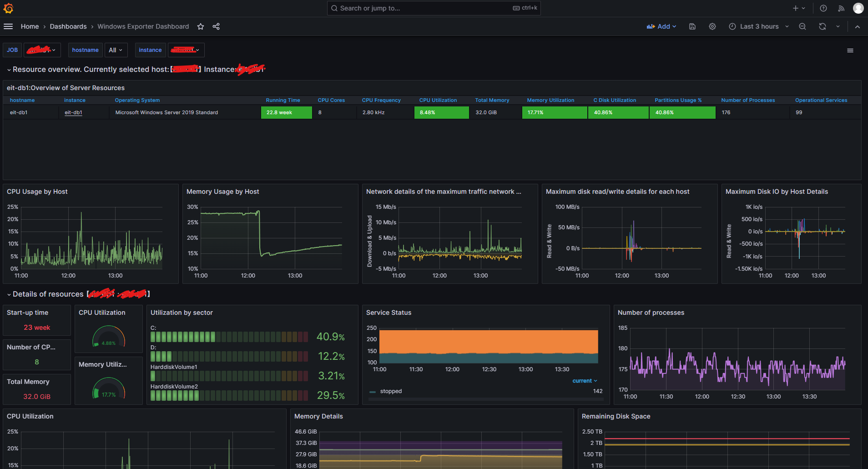868x469 pixels.
Task: Refresh the dashboard data
Action: [x=822, y=26]
